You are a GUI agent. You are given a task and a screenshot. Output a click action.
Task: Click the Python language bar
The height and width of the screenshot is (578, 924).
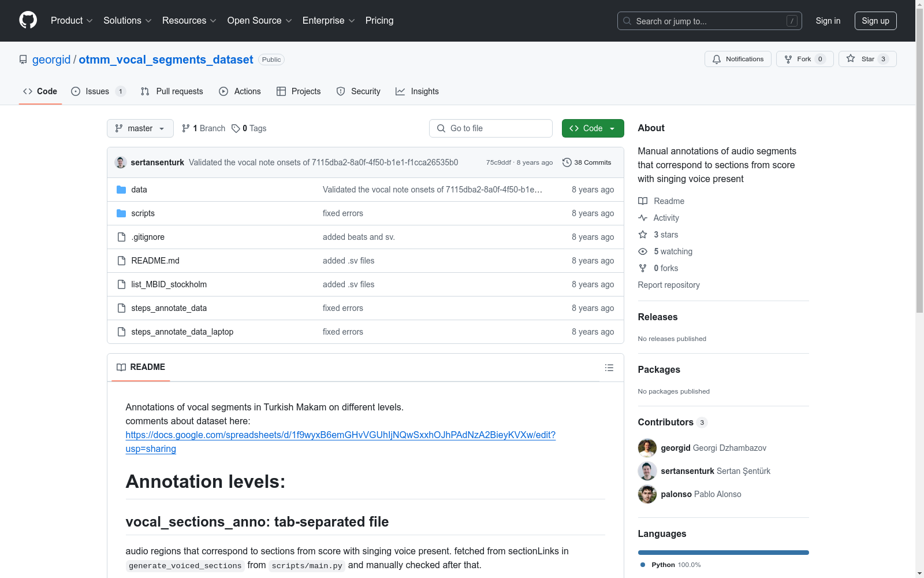coord(724,553)
